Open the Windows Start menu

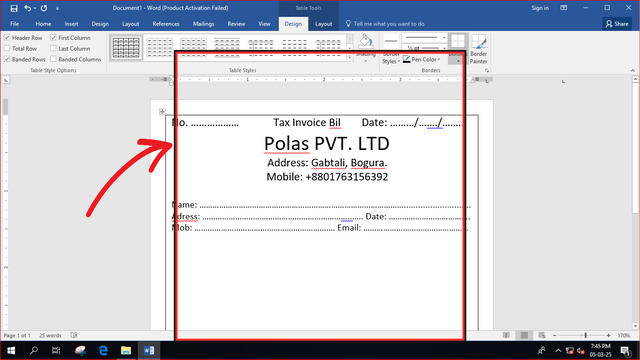tap(11, 350)
